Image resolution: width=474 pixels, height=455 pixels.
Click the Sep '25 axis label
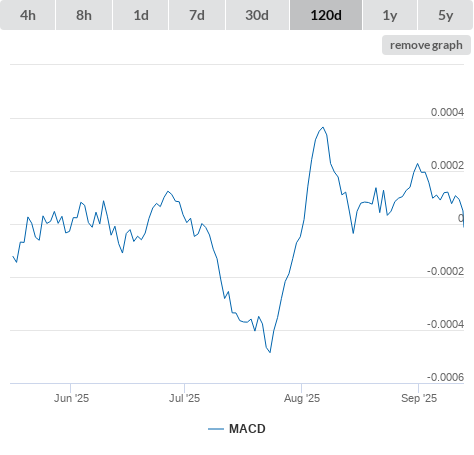coord(419,398)
